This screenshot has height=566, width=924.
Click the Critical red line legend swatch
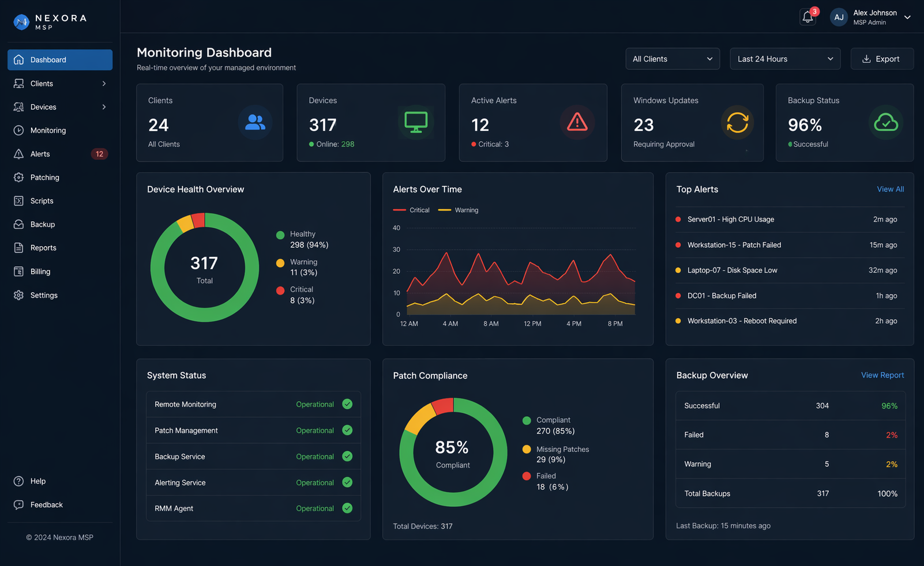click(399, 210)
